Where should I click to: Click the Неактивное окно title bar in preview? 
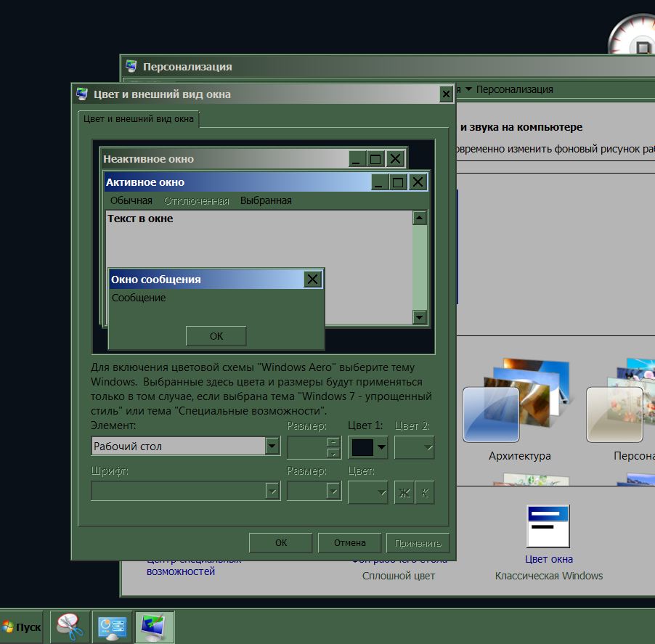point(226,159)
